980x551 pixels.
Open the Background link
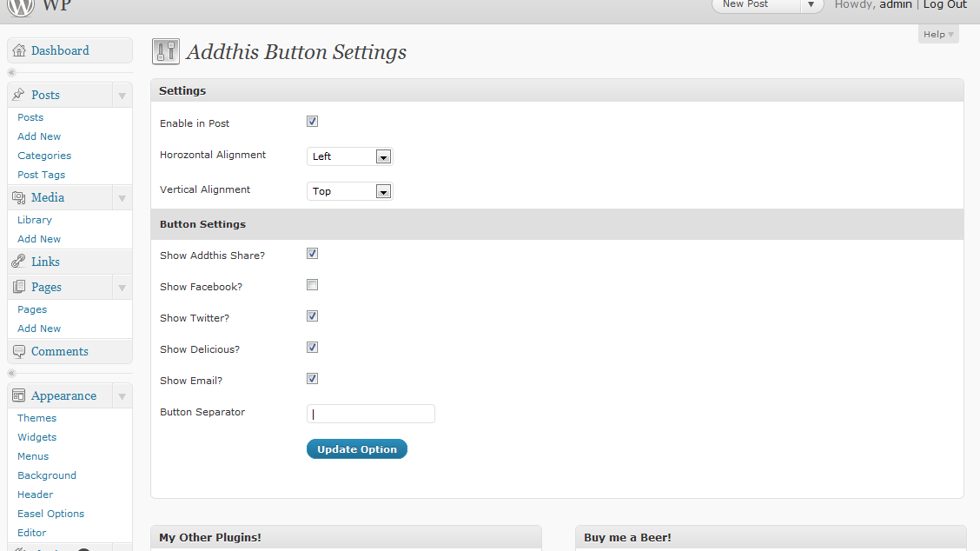(x=47, y=475)
